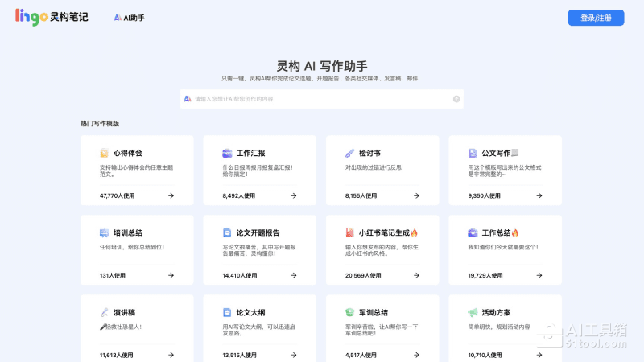Click the arrow on the 论文大纲 card
The image size is (644, 362).
(293, 355)
